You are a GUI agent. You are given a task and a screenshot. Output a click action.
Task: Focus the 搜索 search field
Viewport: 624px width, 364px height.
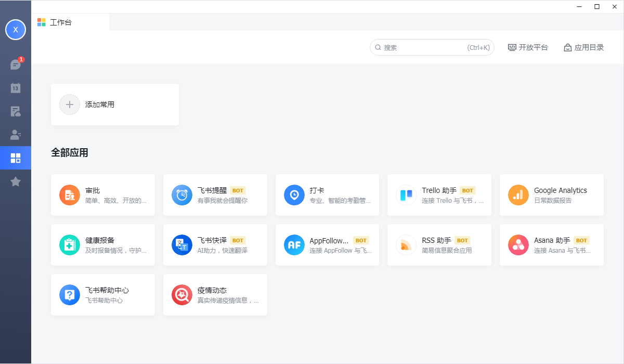432,47
